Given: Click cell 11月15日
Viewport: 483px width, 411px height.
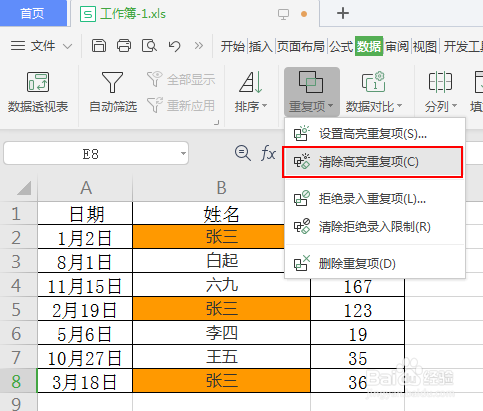Looking at the screenshot, I should (x=85, y=286).
